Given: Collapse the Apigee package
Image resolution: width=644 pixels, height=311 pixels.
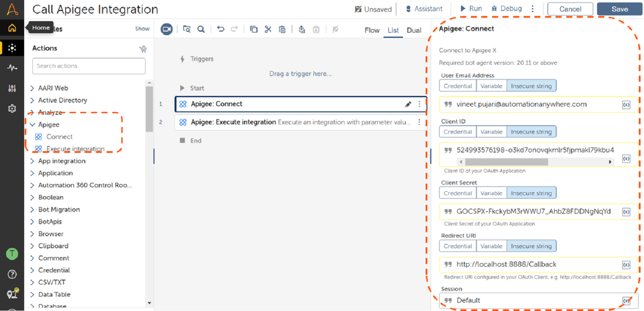Looking at the screenshot, I should click(32, 124).
